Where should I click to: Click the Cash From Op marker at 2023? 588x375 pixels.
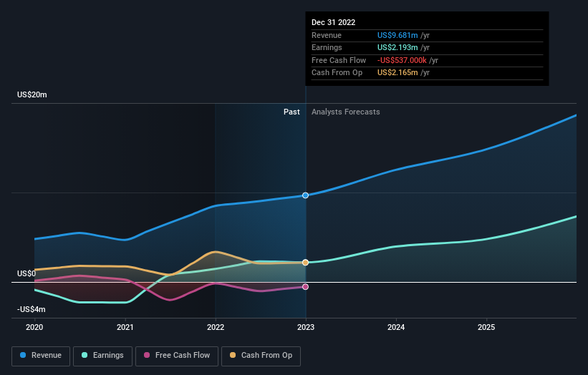(x=305, y=262)
